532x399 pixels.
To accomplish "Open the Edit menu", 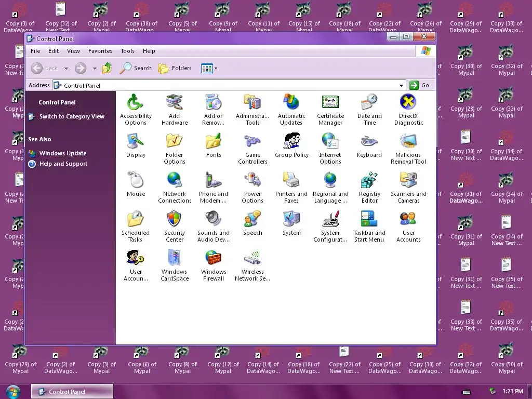I will (x=54, y=51).
